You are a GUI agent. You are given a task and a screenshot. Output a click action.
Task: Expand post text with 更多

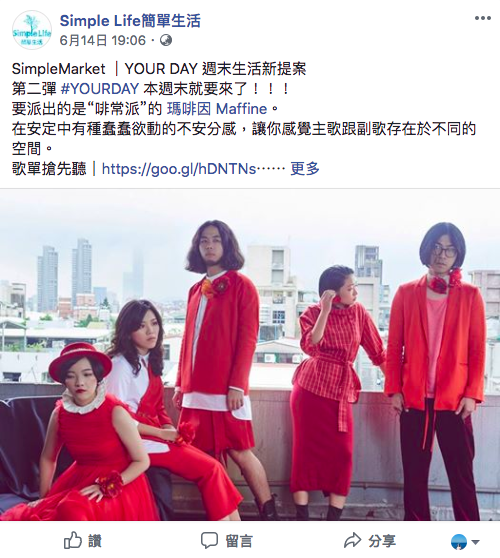point(305,168)
